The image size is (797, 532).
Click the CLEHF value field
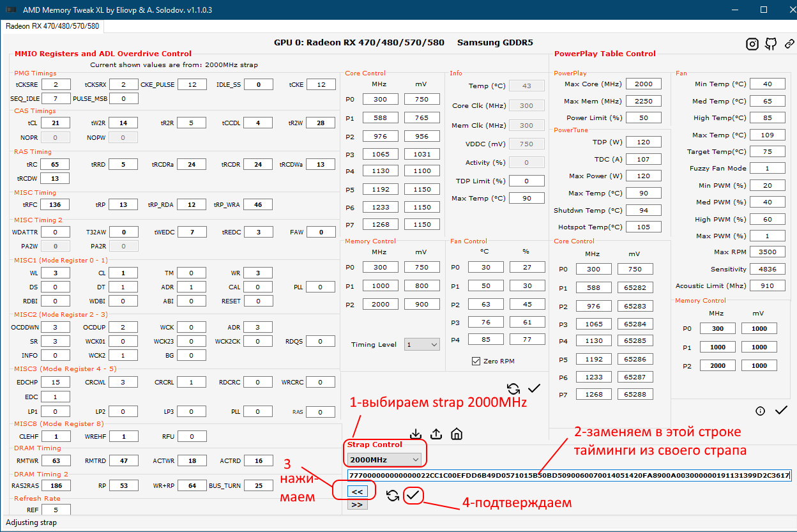(57, 436)
